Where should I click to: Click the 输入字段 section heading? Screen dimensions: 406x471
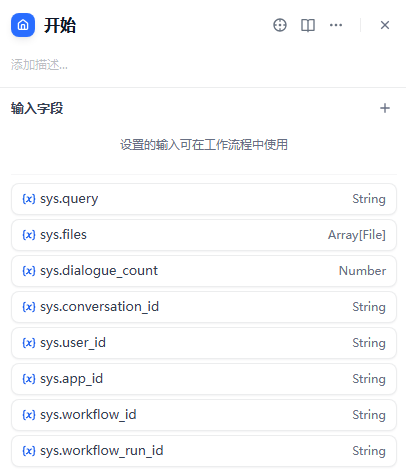[x=37, y=108]
